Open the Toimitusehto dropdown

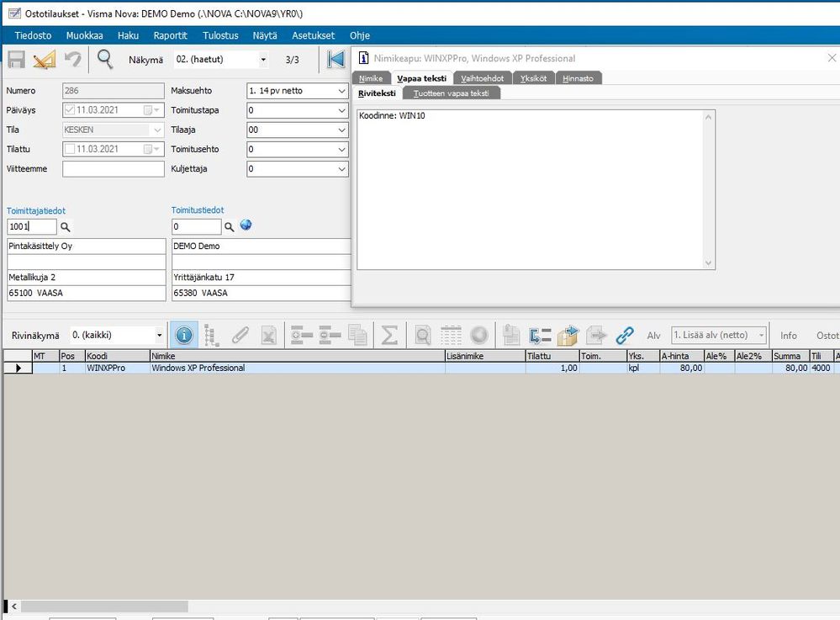(341, 150)
